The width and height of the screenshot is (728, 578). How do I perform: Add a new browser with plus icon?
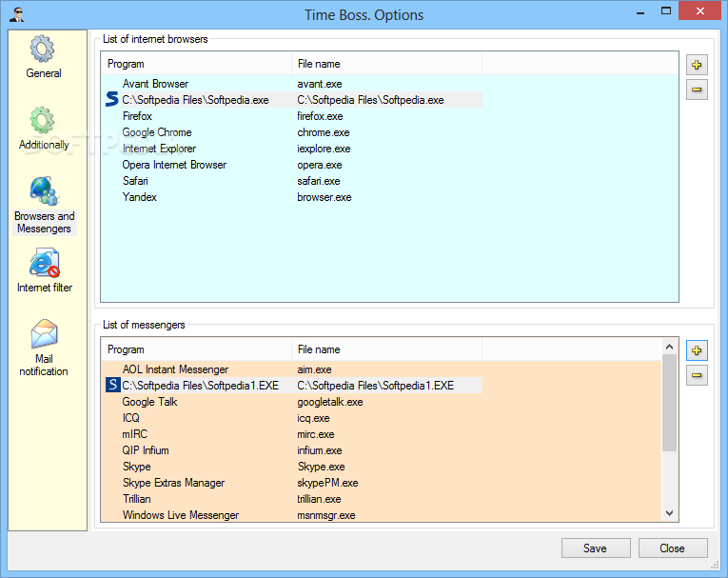697,65
